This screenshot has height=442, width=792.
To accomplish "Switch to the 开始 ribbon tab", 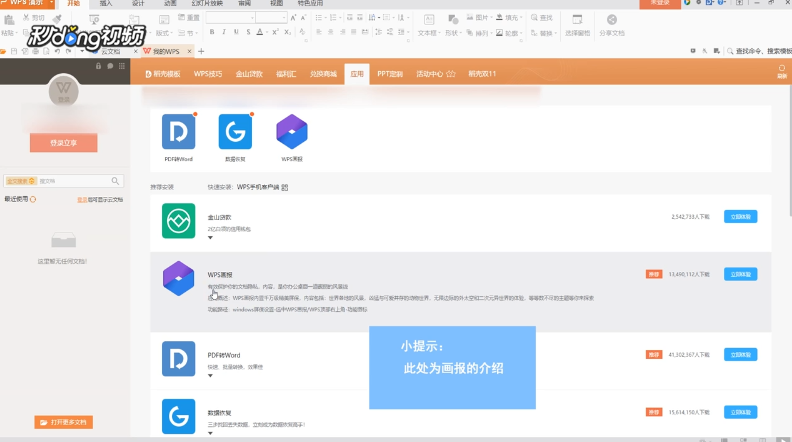I will click(74, 4).
